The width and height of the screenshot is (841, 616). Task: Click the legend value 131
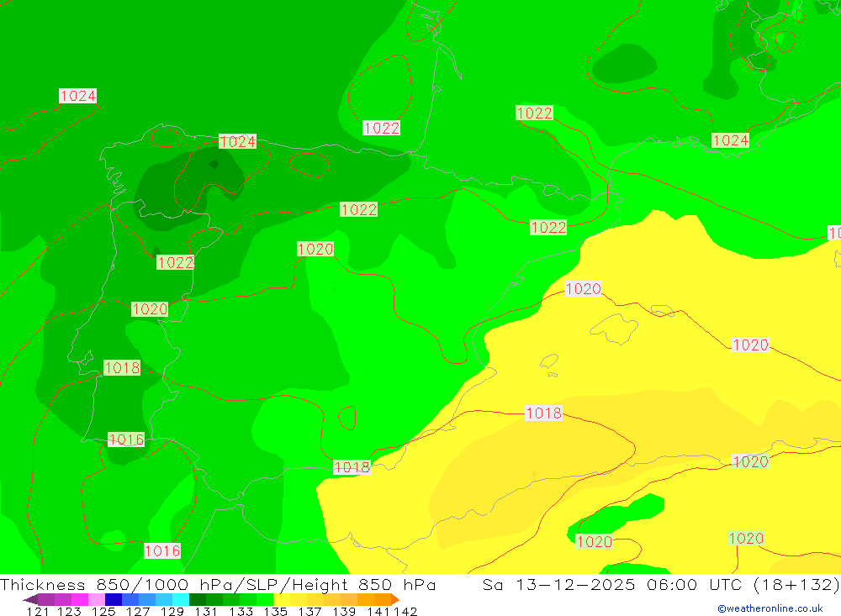(206, 611)
